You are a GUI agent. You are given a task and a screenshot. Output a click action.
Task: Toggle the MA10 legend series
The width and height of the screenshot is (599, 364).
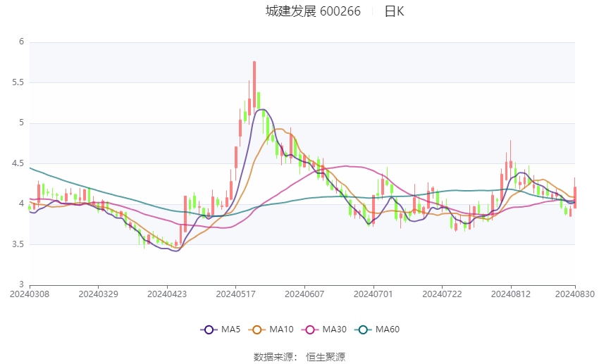271,330
